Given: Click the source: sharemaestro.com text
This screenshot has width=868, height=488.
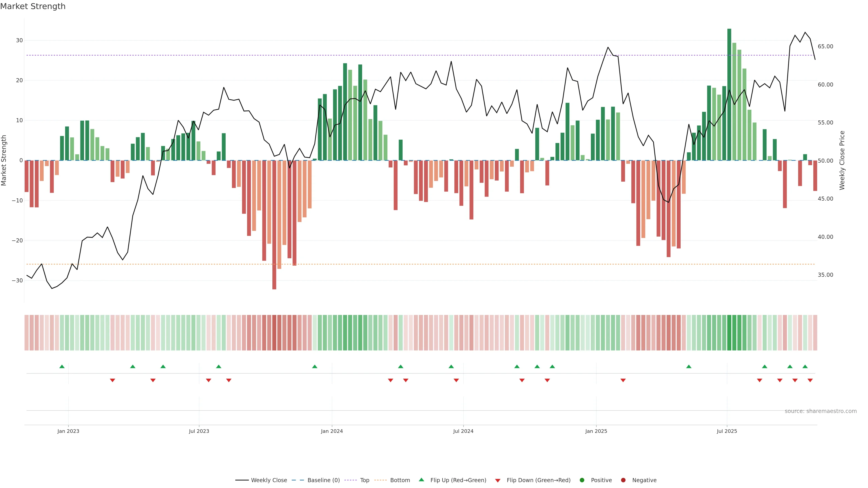Looking at the screenshot, I should 821,411.
